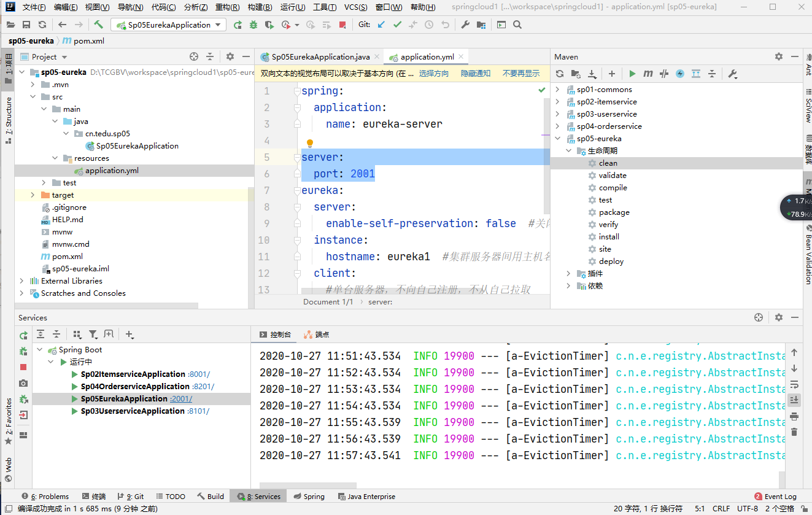Switch to the 端点 tab in Services
This screenshot has width=812, height=515.
point(322,335)
